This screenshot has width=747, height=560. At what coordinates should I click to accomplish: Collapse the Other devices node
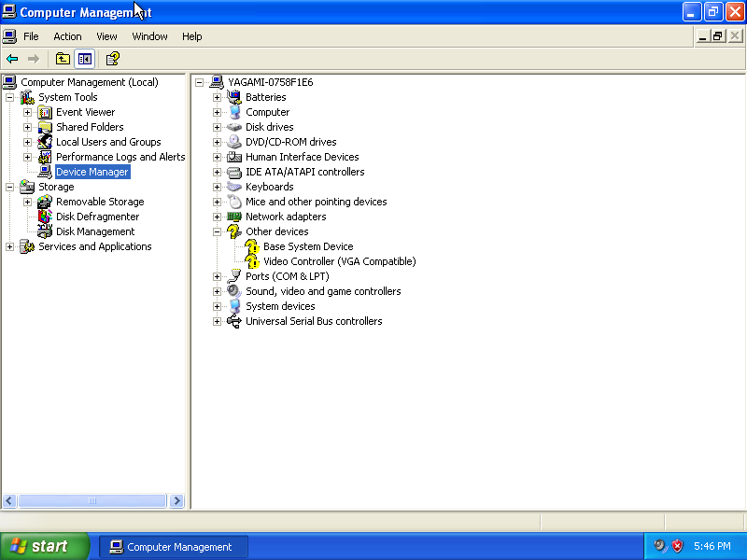coord(218,231)
